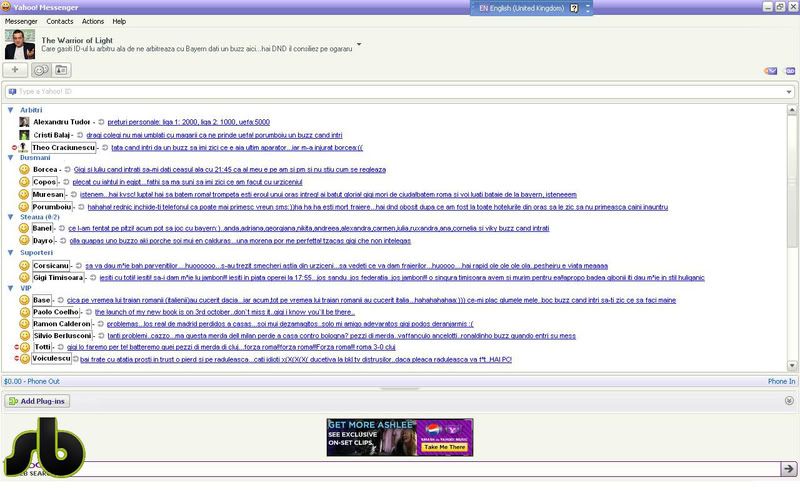Image resolution: width=800 pixels, height=500 pixels.
Task: Click the Pepsi Ashlee banner ad
Action: coord(400,437)
